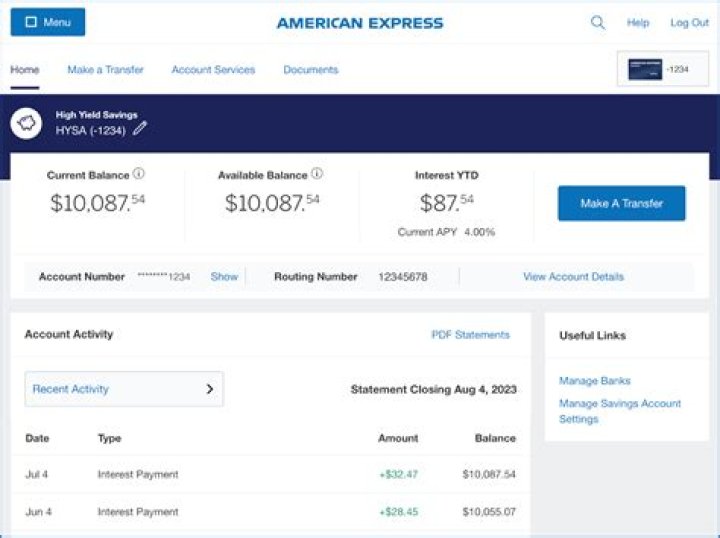Click the View Account Details link
This screenshot has height=538, width=720.
(x=573, y=277)
